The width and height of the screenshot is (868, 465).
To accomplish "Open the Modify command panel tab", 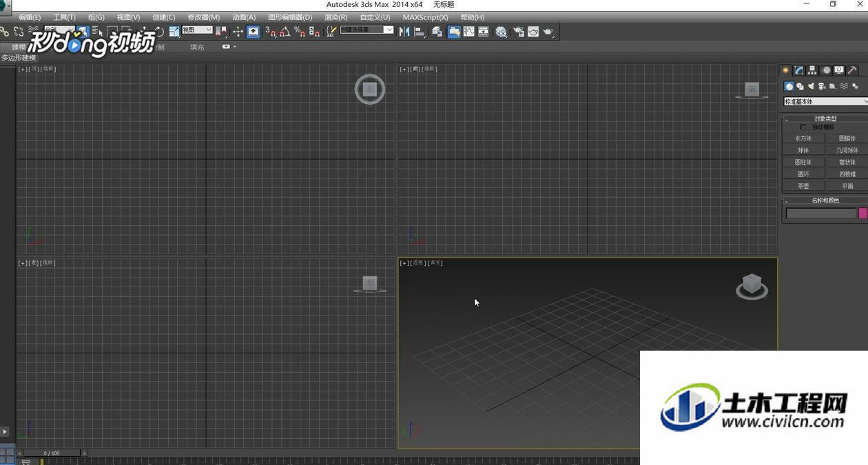I will point(799,70).
